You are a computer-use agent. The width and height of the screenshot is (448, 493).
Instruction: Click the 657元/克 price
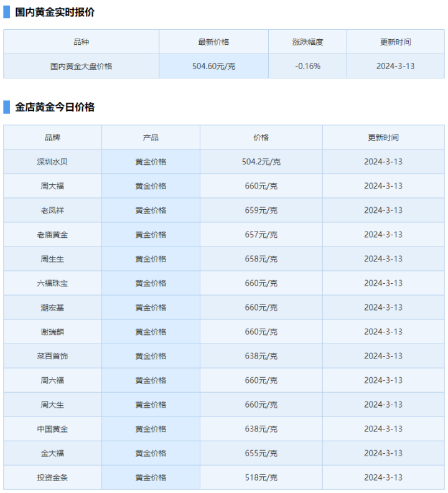(x=261, y=235)
